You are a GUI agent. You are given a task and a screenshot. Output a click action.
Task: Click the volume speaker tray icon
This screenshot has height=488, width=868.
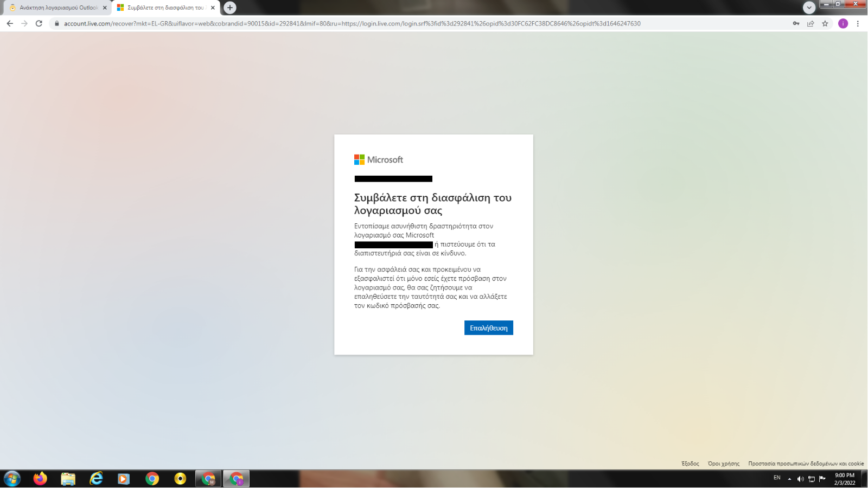click(800, 479)
